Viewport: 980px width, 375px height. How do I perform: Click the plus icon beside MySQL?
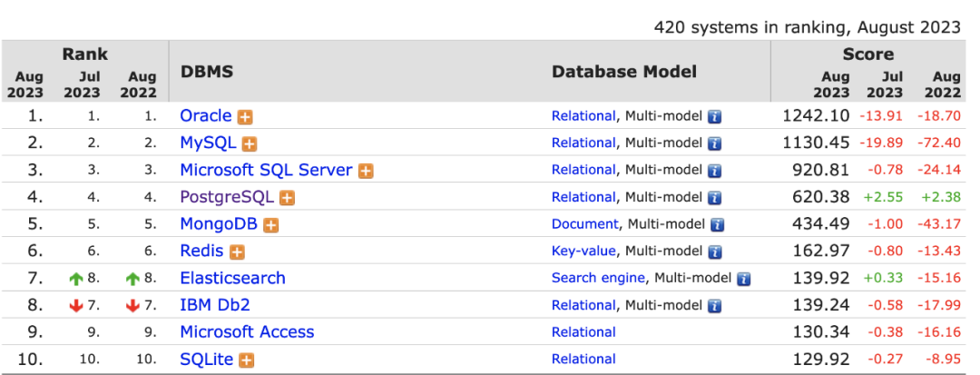[250, 143]
